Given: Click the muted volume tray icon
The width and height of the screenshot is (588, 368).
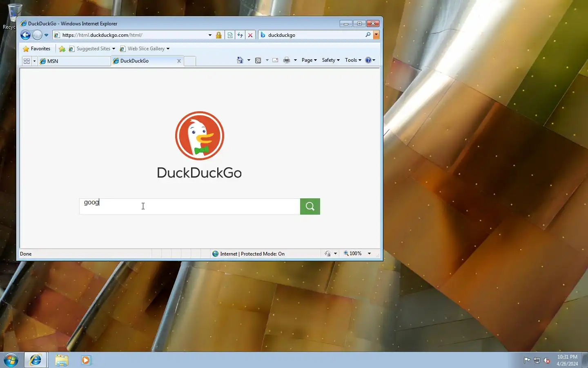Looking at the screenshot, I should [x=547, y=360].
